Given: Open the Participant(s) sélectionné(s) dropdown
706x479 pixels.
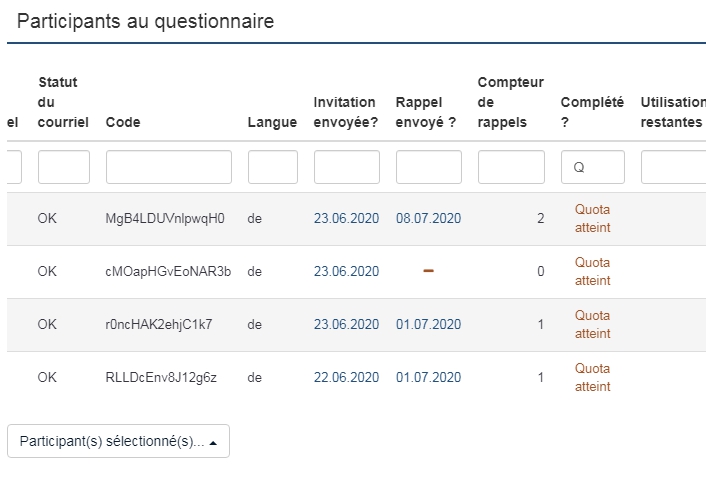Looking at the screenshot, I should 118,441.
